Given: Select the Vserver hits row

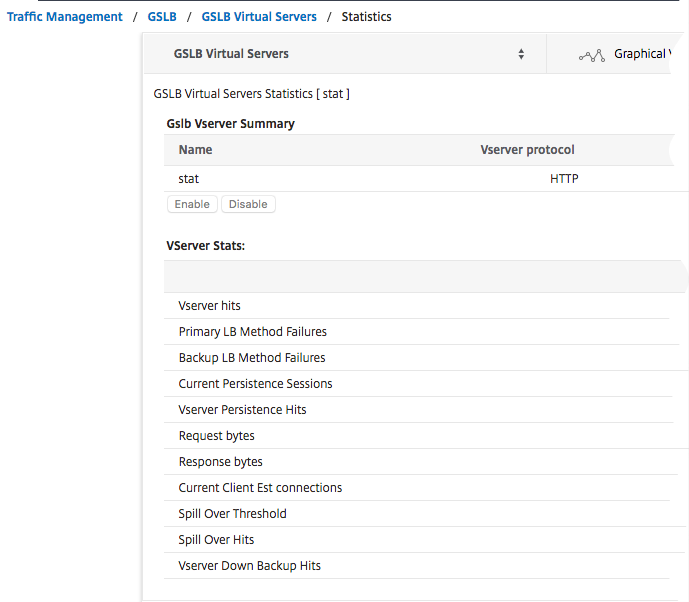Looking at the screenshot, I should click(x=417, y=306).
